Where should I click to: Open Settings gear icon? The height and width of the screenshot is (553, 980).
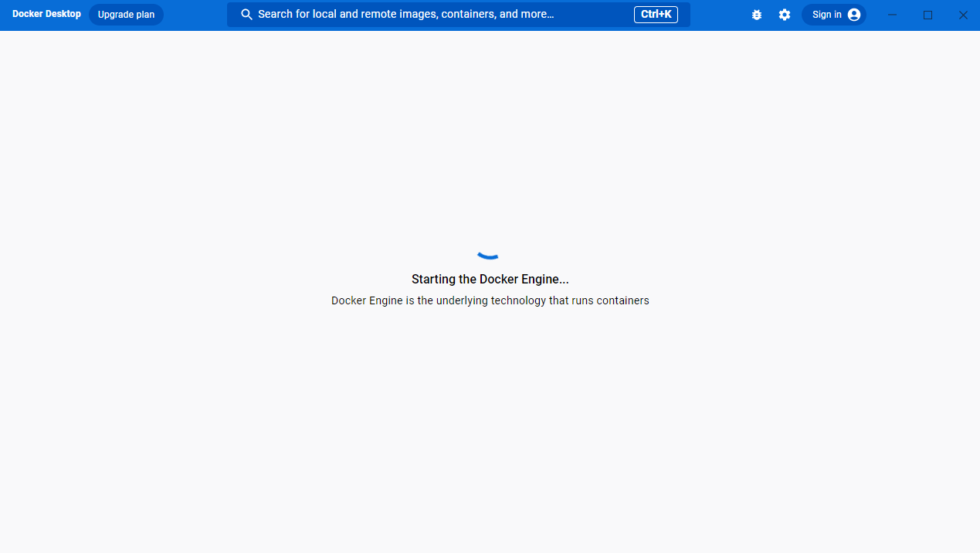click(x=785, y=15)
